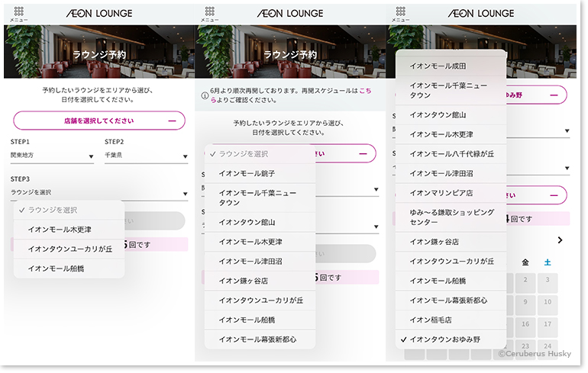Click the info icon beside the notice
The image size is (588, 373).
(x=205, y=95)
